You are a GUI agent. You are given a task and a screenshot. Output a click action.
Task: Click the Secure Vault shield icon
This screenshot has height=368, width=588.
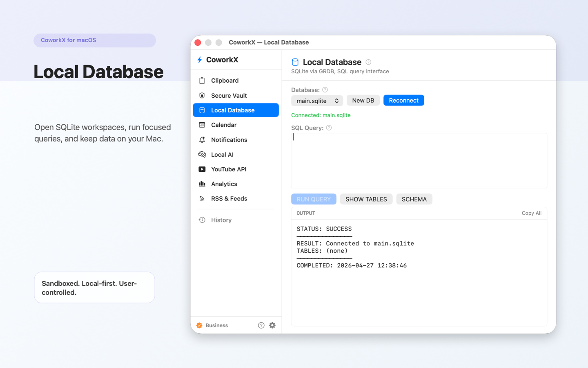click(x=202, y=95)
